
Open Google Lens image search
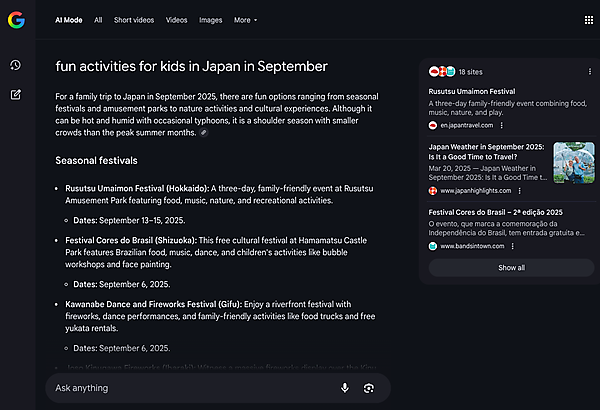pos(369,388)
